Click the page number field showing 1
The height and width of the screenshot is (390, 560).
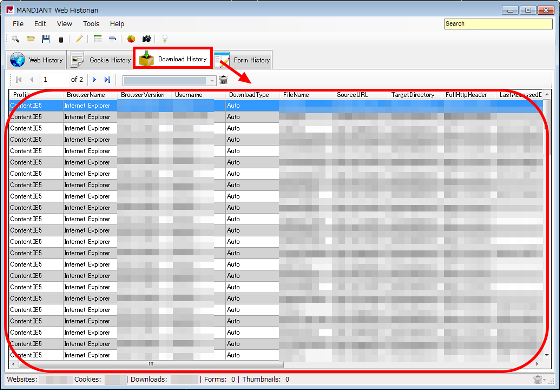(54, 79)
